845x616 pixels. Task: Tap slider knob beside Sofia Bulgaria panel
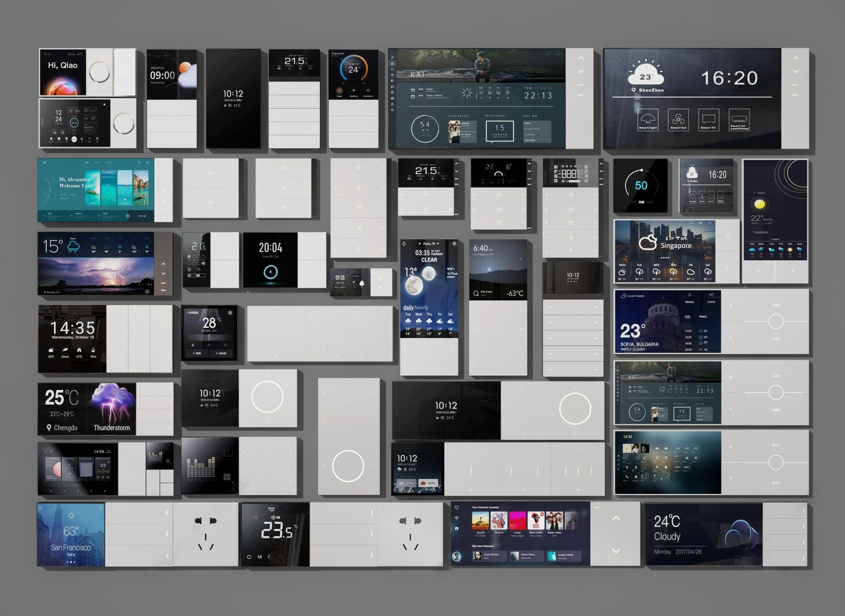[x=776, y=321]
